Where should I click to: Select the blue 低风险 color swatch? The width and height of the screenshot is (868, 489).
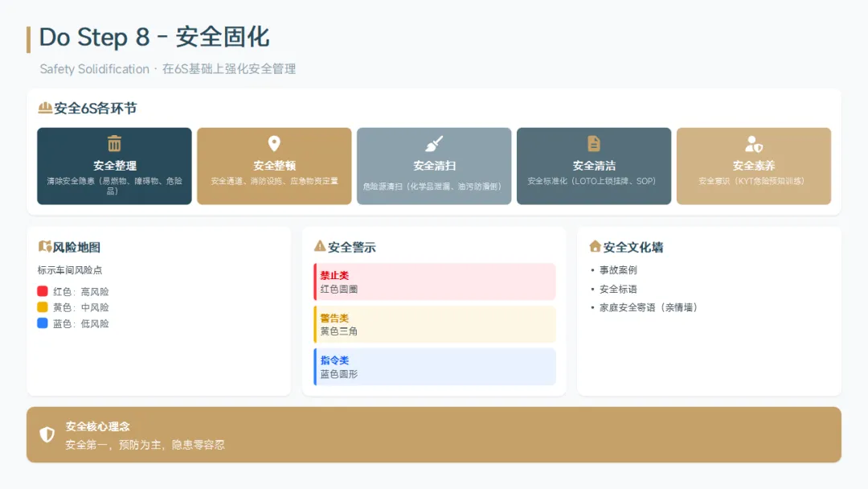point(43,323)
